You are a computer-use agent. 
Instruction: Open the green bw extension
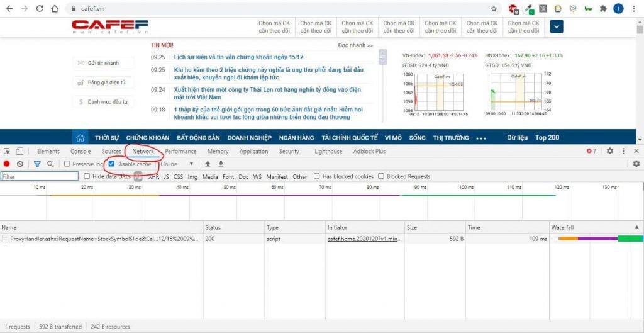point(588,9)
